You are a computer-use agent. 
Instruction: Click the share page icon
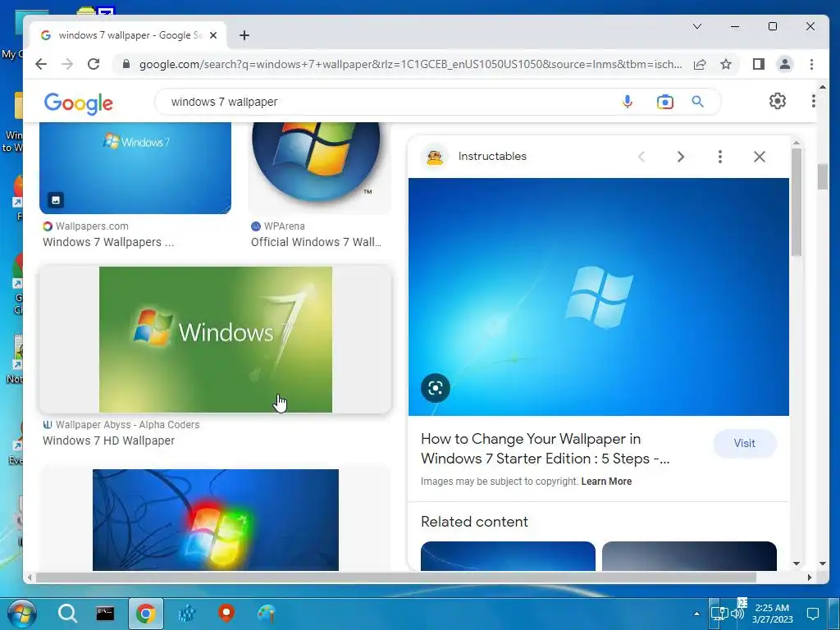(700, 64)
